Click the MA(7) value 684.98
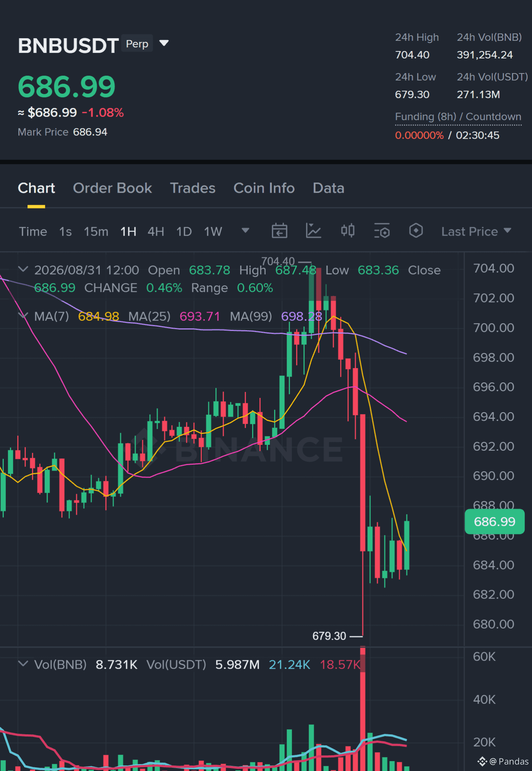Screen dimensions: 532x771 click(98, 317)
